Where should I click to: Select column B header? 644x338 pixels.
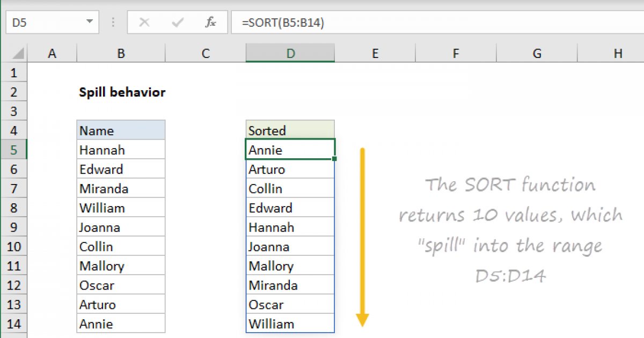pos(121,53)
